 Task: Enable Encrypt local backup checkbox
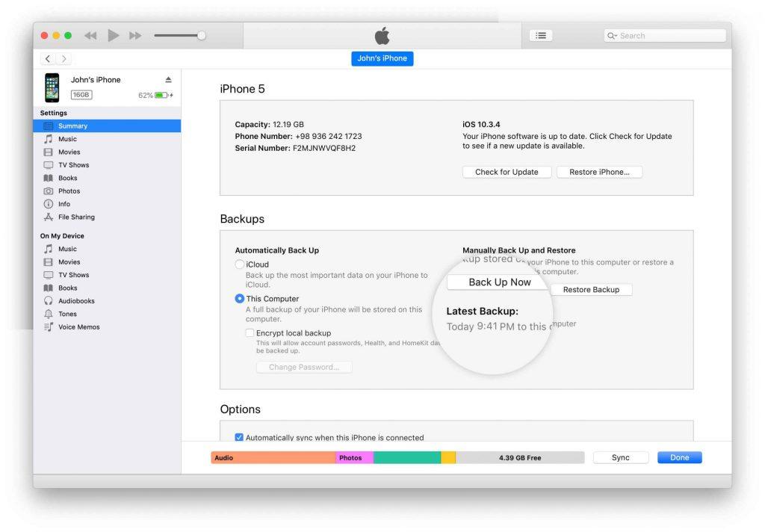click(x=250, y=333)
